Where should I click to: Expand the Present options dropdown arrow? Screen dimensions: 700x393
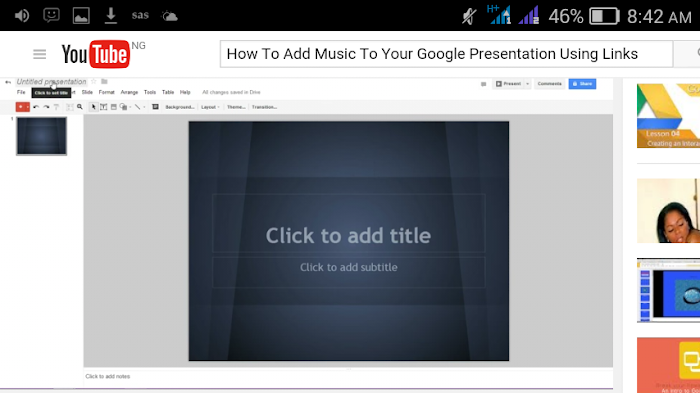point(527,84)
